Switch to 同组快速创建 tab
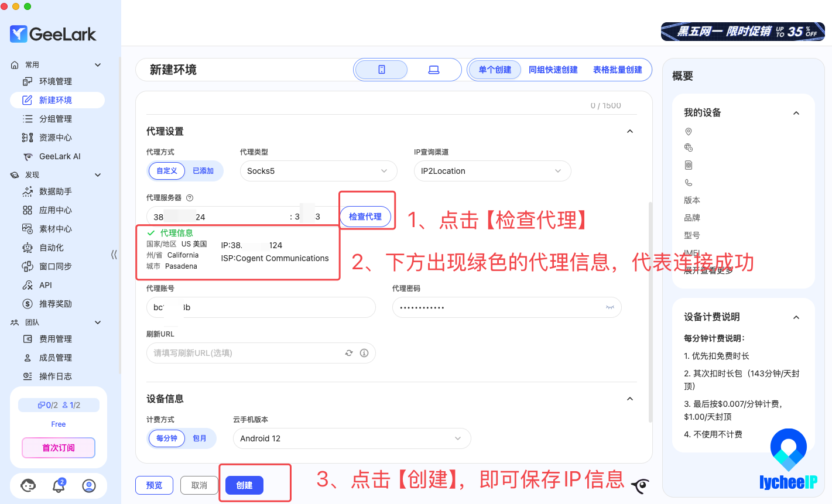The image size is (832, 504). pyautogui.click(x=553, y=70)
